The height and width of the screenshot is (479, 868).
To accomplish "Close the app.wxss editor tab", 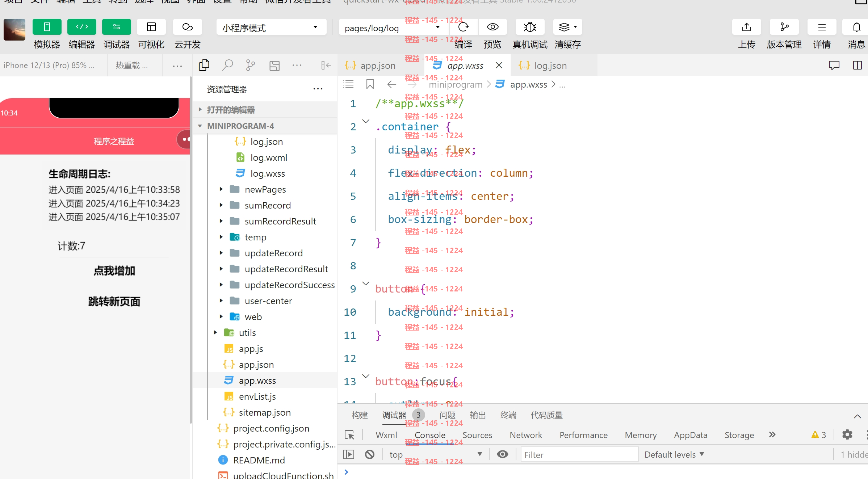I will click(499, 65).
